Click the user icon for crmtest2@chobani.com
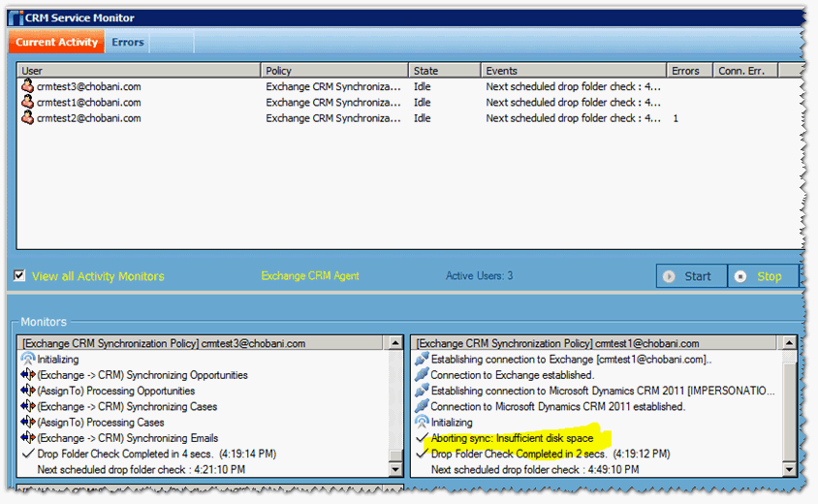 click(x=28, y=117)
